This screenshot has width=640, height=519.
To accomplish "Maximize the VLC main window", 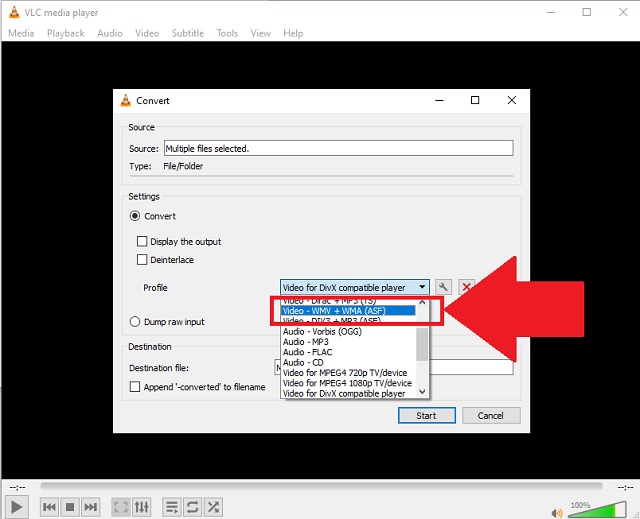I will pos(587,12).
